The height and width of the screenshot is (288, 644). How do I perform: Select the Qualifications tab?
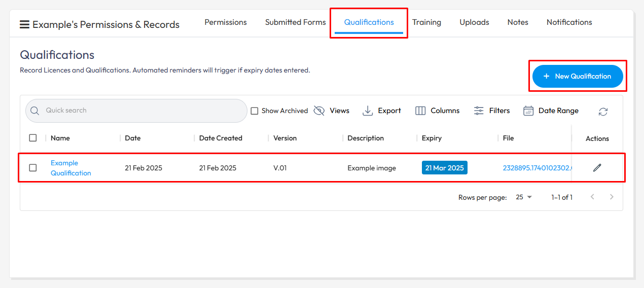[369, 22]
